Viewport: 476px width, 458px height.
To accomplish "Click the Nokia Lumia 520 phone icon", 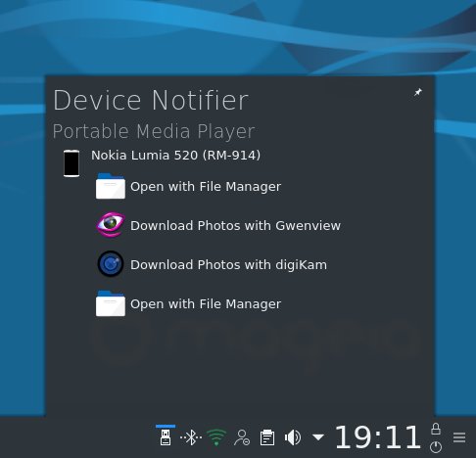I will [x=71, y=163].
